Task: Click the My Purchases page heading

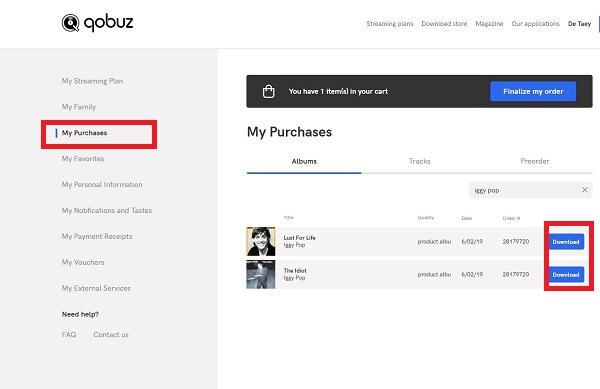Action: pos(289,132)
